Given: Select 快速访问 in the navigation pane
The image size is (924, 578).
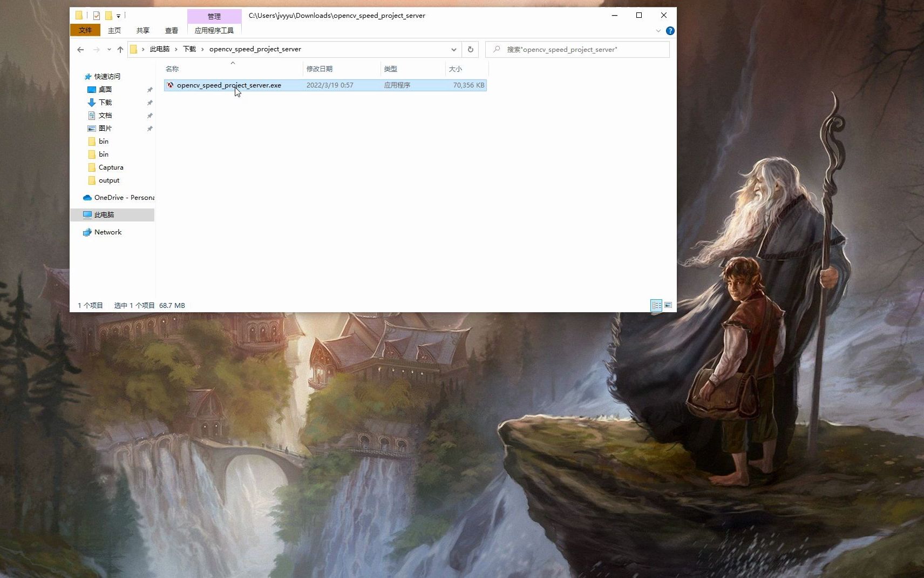Looking at the screenshot, I should click(x=107, y=77).
